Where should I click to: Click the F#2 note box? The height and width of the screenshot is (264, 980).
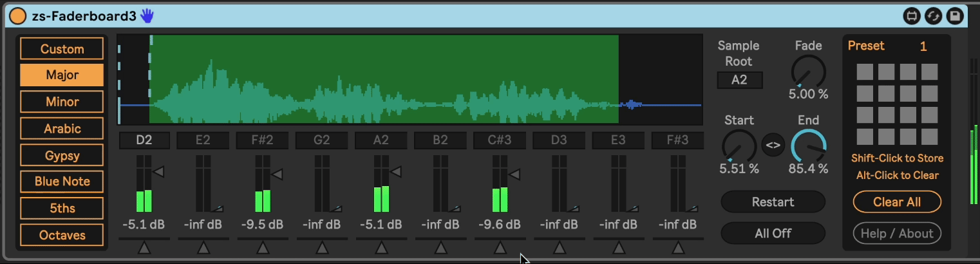[263, 140]
